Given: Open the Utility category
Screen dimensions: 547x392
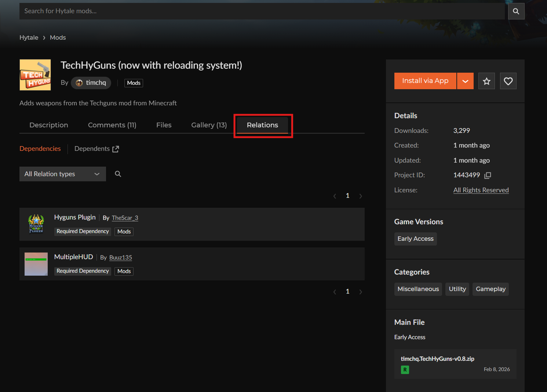Looking at the screenshot, I should coord(457,289).
